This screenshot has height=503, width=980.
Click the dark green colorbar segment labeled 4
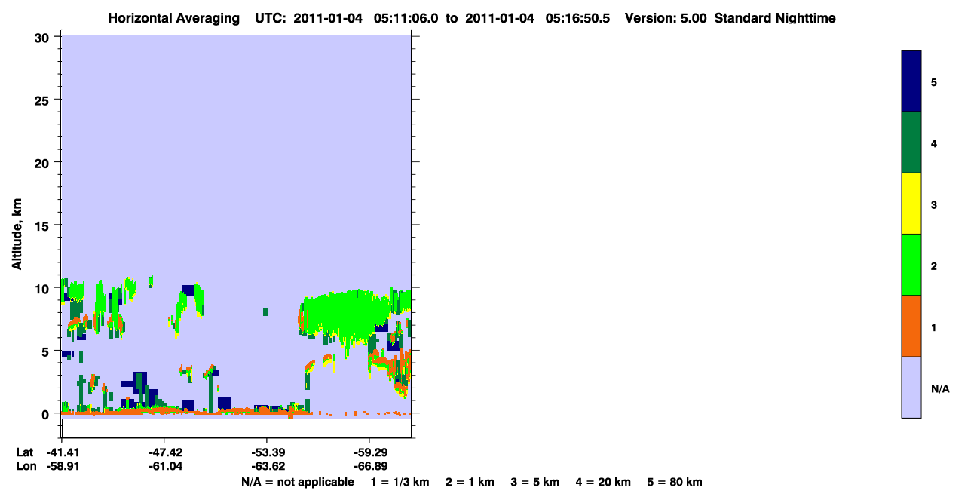pyautogui.click(x=911, y=143)
